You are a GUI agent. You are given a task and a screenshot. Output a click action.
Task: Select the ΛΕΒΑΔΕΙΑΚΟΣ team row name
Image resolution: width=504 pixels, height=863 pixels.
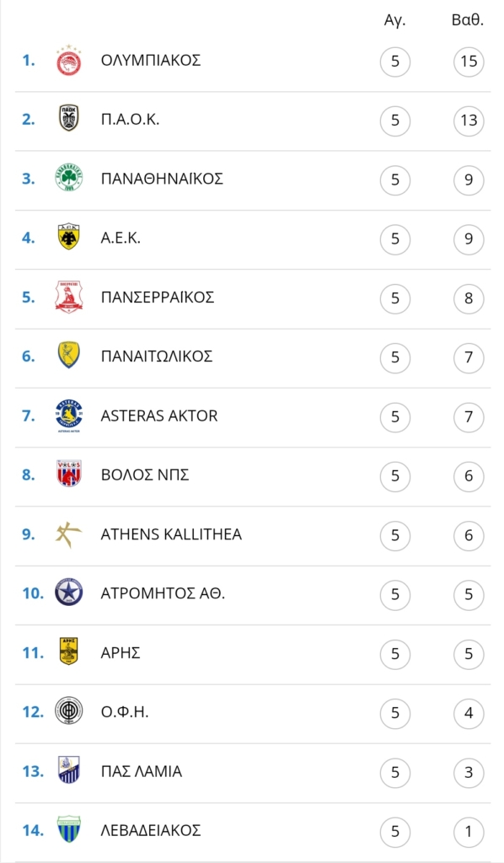[151, 830]
